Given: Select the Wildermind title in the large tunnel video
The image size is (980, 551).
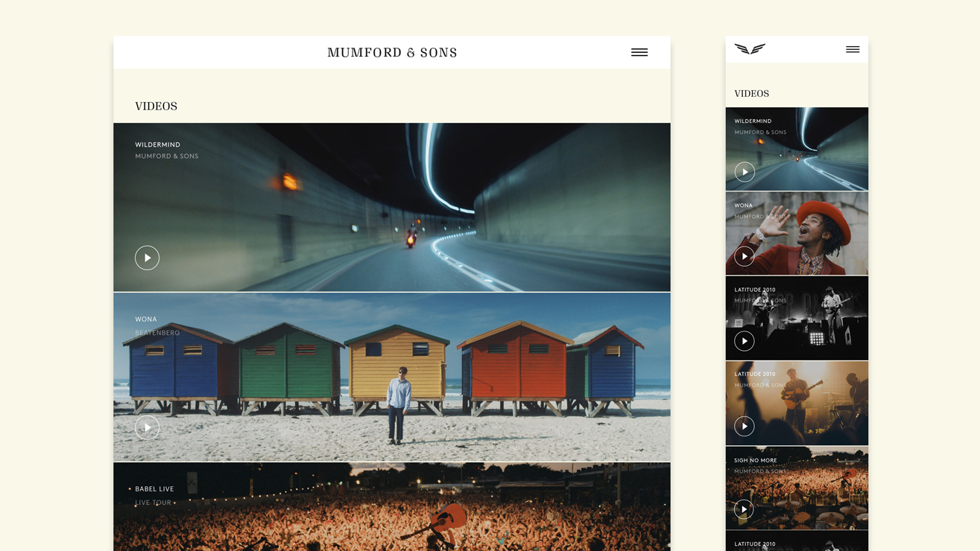Looking at the screenshot, I should click(157, 144).
